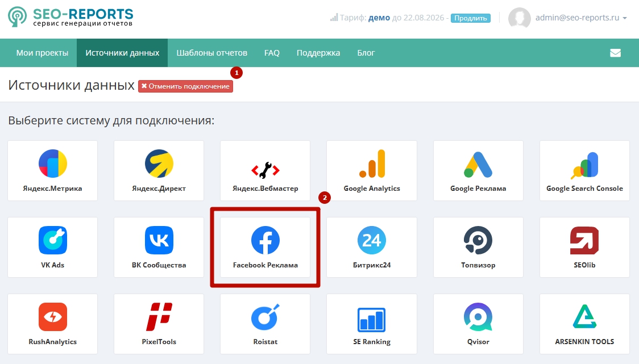This screenshot has height=364, width=639.
Task: Pick the Битрикс24 round icon
Action: click(x=372, y=240)
